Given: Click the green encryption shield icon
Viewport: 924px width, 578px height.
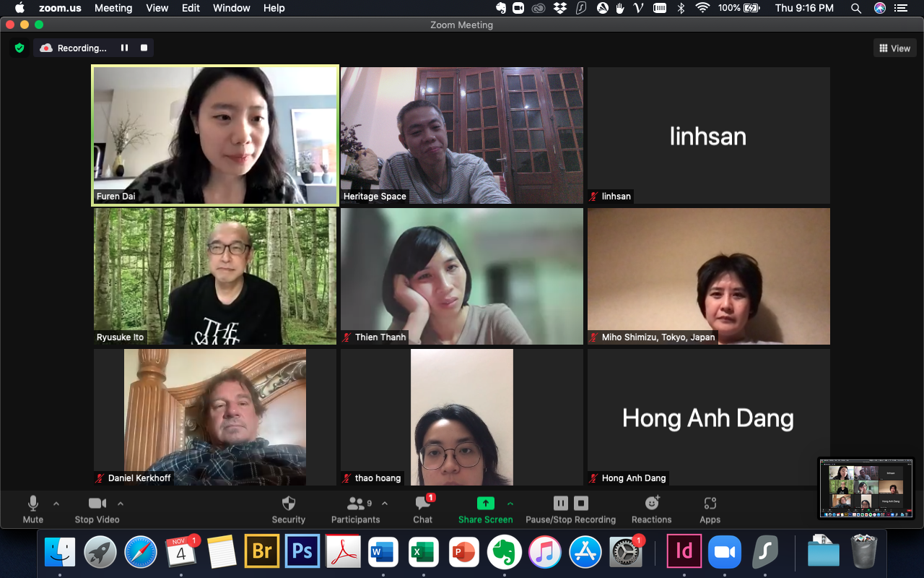Looking at the screenshot, I should (19, 48).
